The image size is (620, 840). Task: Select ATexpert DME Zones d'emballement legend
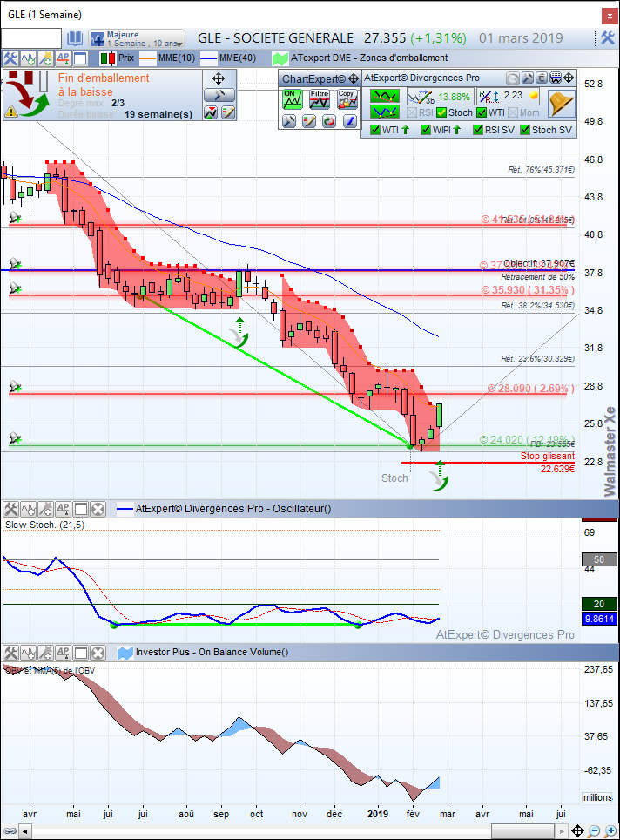[360, 58]
